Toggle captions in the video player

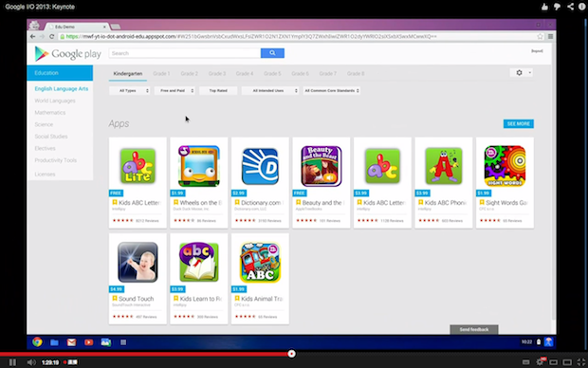point(526,362)
